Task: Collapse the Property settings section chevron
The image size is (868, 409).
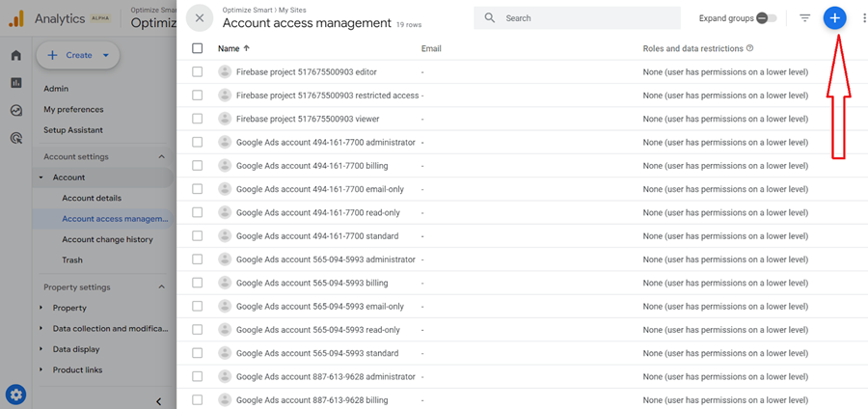Action: point(162,287)
